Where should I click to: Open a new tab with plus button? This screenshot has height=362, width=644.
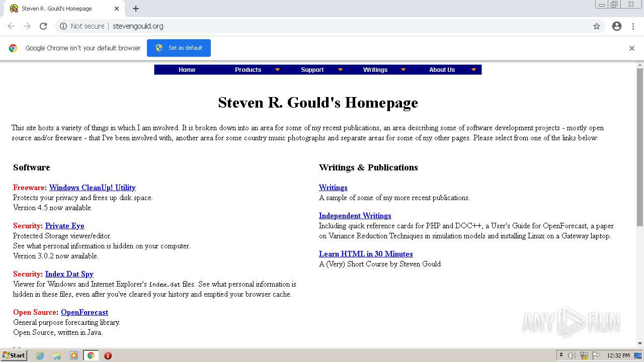[136, 9]
